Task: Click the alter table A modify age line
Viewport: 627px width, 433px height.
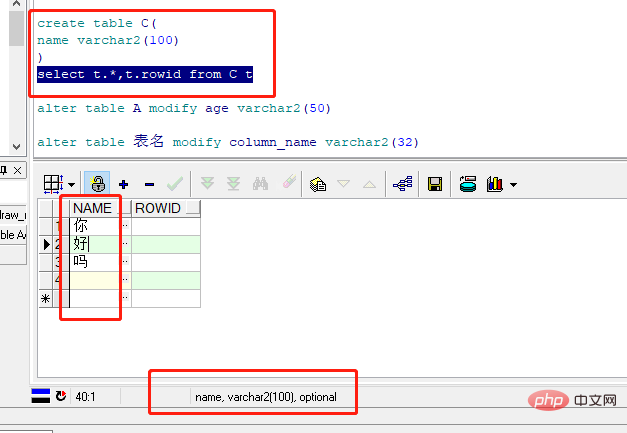Action: click(x=184, y=108)
